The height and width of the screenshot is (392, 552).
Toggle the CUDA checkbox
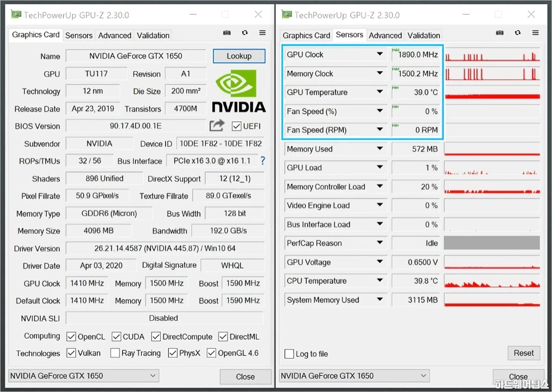click(116, 336)
